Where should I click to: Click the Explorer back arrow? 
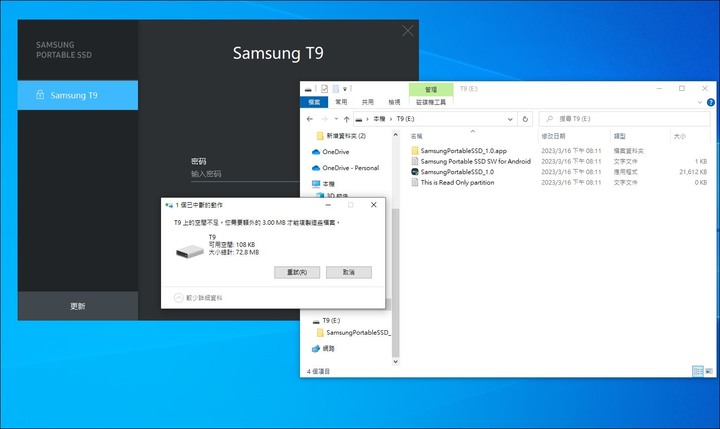pos(310,119)
